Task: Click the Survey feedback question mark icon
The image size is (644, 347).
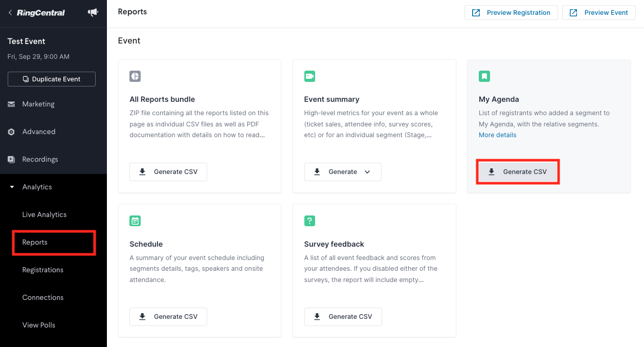Action: point(309,221)
